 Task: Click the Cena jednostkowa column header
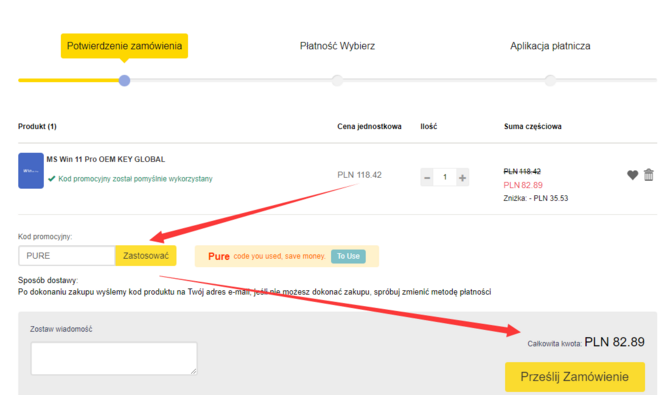coord(369,126)
